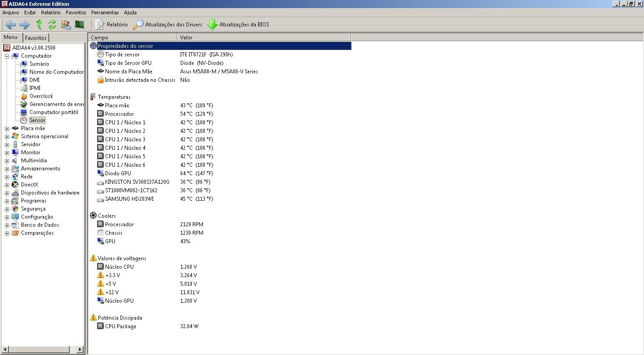Expand the Sistema operacional tree node
Image resolution: width=644 pixels, height=355 pixels.
[7, 137]
